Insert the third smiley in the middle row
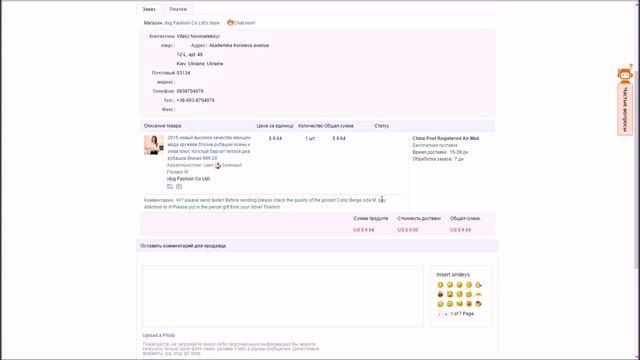This screenshot has width=640, height=360. 459,294
